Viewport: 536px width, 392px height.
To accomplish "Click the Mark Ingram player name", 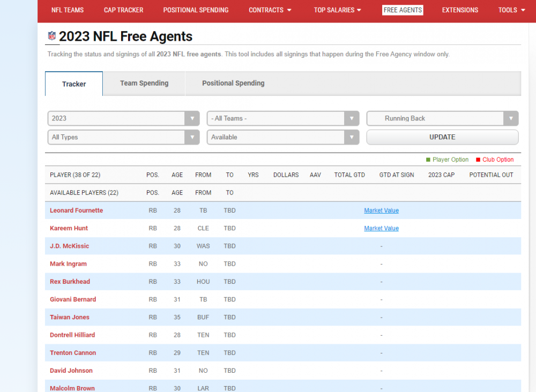I will tap(68, 263).
